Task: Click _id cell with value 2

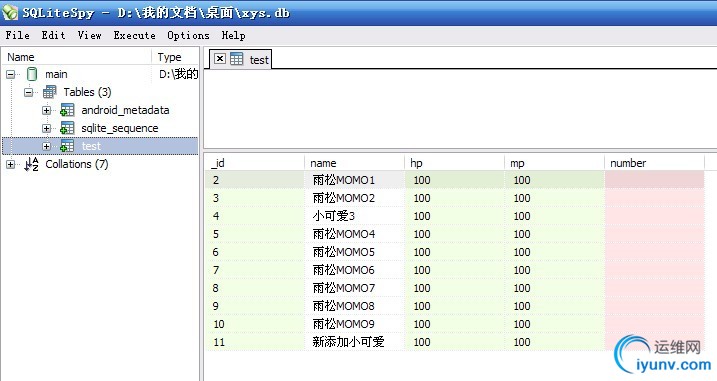Action: point(254,180)
